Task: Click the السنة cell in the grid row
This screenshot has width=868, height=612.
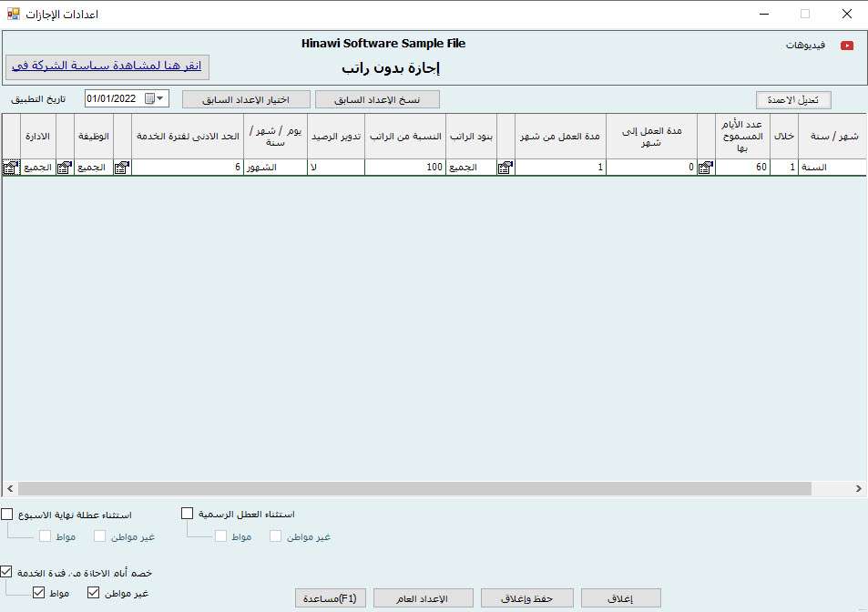Action: (x=833, y=167)
